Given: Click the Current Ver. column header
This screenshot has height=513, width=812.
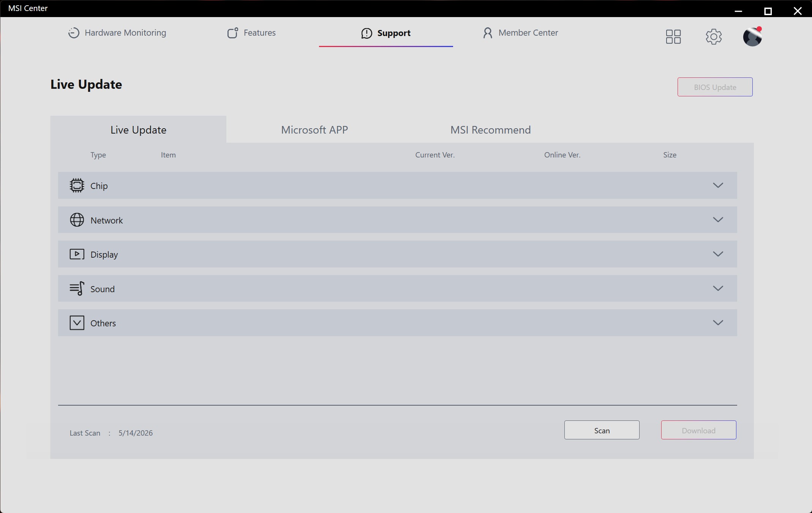Looking at the screenshot, I should 435,155.
